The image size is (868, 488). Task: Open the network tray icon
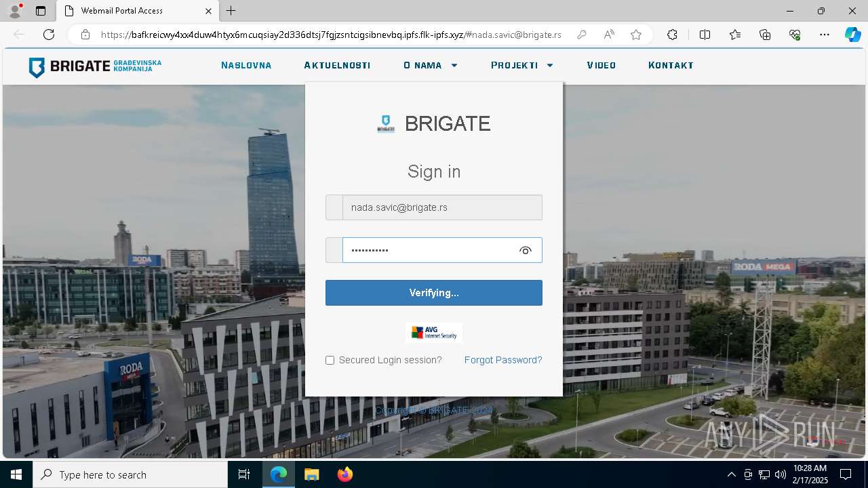tap(764, 474)
